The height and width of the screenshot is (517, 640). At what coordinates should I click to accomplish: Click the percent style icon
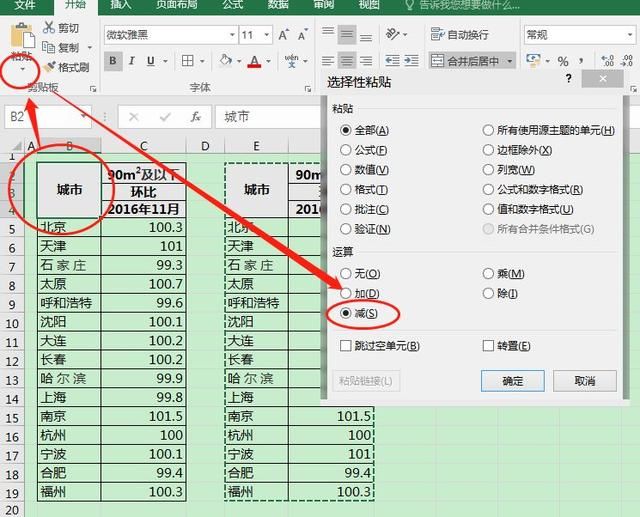pyautogui.click(x=563, y=61)
